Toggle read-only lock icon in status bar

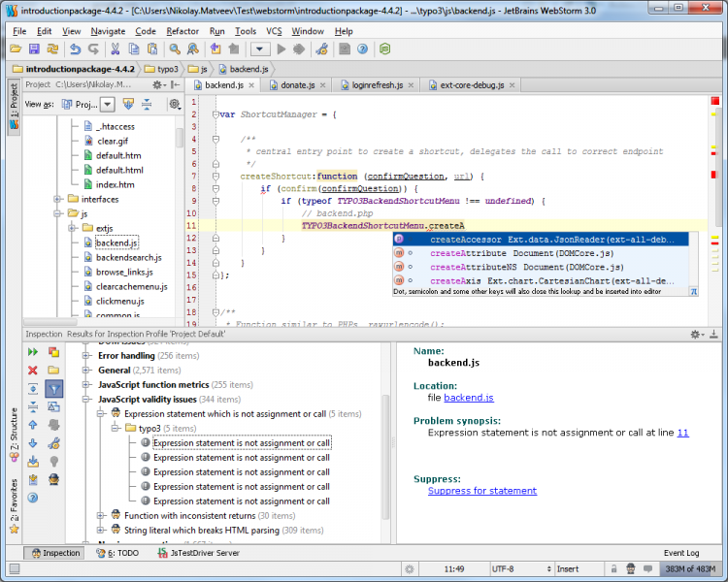(613, 569)
